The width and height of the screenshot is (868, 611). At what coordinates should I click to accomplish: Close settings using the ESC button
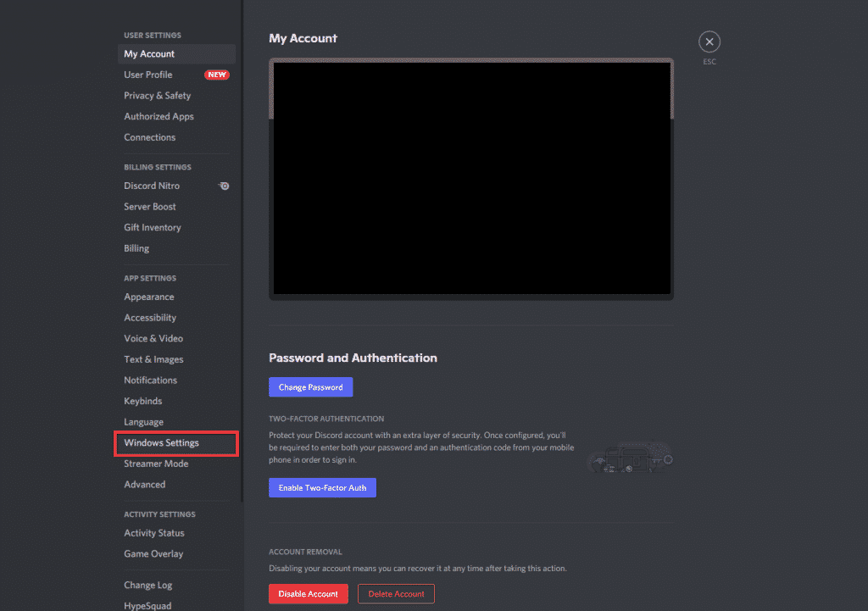coord(709,41)
